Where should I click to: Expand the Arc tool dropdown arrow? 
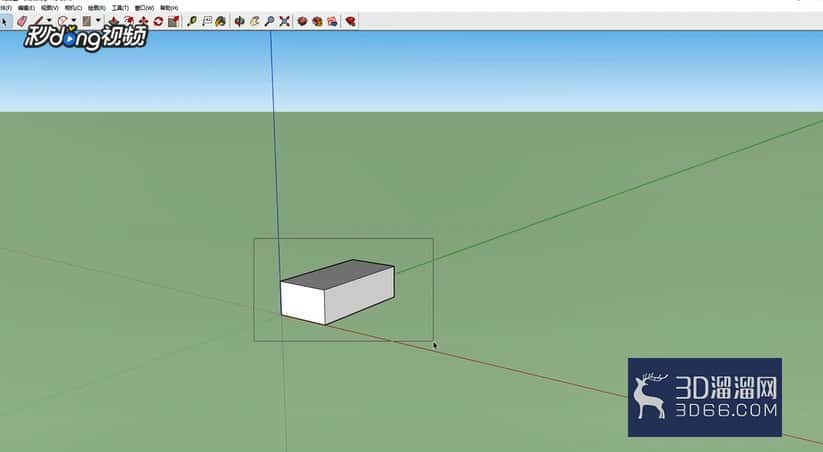point(74,20)
